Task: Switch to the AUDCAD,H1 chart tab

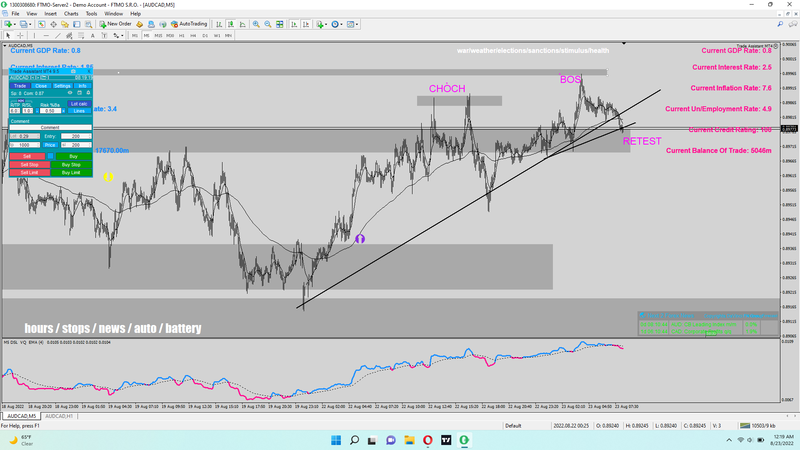Action: pyautogui.click(x=59, y=416)
